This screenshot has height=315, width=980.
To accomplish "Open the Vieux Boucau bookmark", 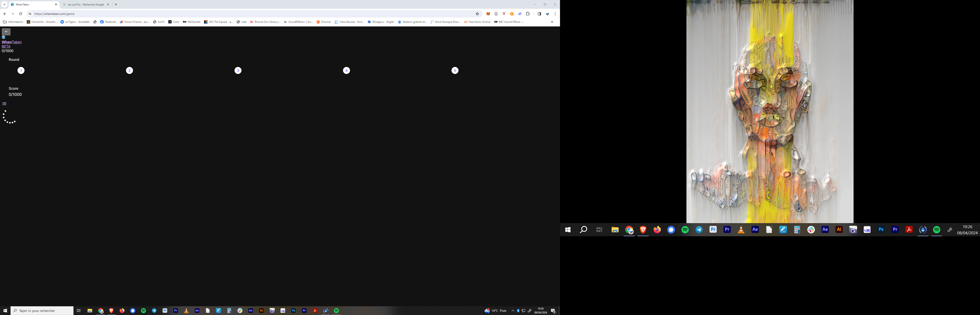I will pos(349,22).
